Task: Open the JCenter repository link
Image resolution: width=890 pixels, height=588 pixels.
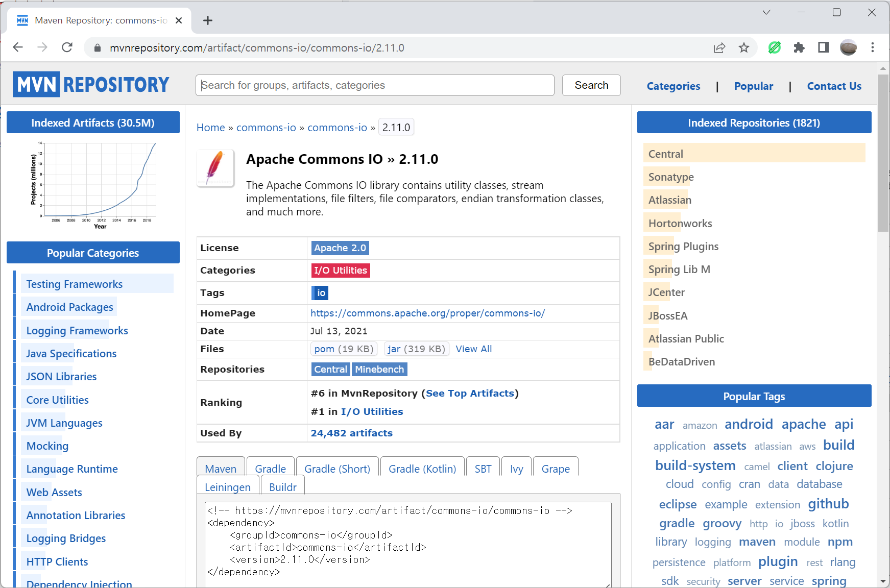Action: (x=666, y=292)
